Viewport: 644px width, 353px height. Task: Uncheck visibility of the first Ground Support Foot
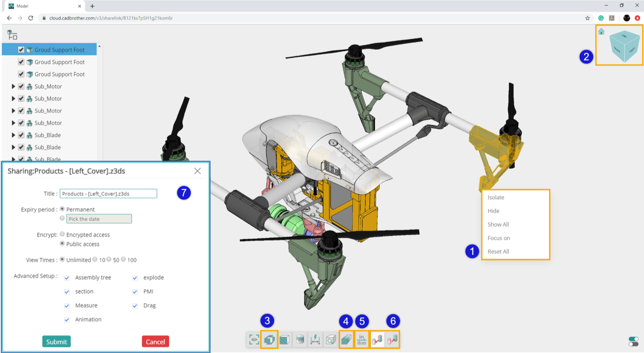click(21, 49)
